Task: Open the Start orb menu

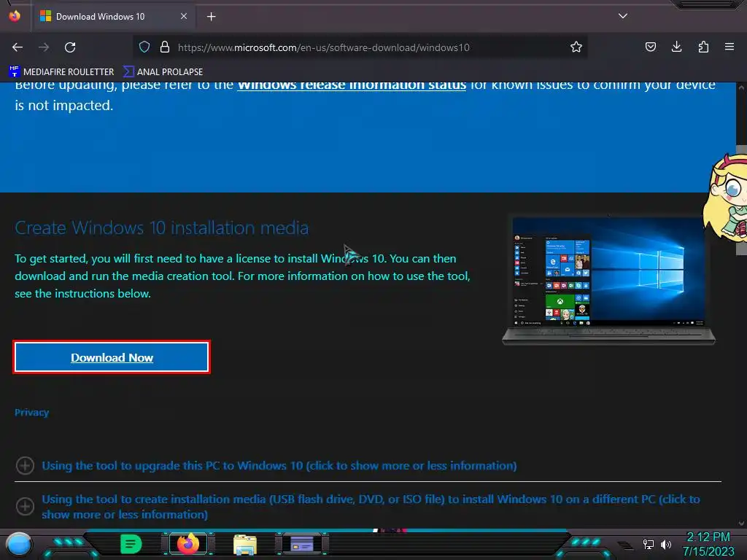Action: click(19, 544)
